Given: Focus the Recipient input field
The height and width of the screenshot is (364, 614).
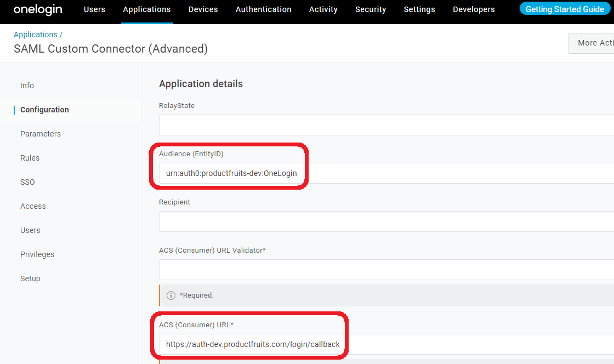Looking at the screenshot, I should [386, 221].
